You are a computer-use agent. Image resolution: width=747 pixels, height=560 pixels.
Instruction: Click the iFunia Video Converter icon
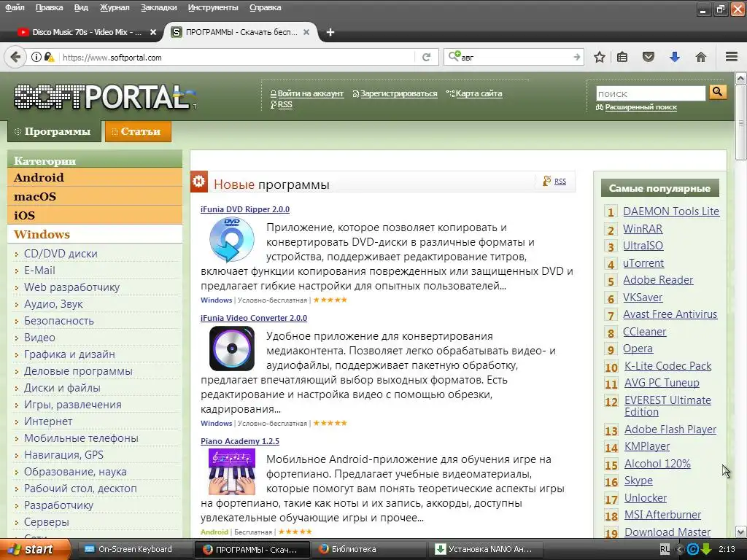click(x=231, y=348)
